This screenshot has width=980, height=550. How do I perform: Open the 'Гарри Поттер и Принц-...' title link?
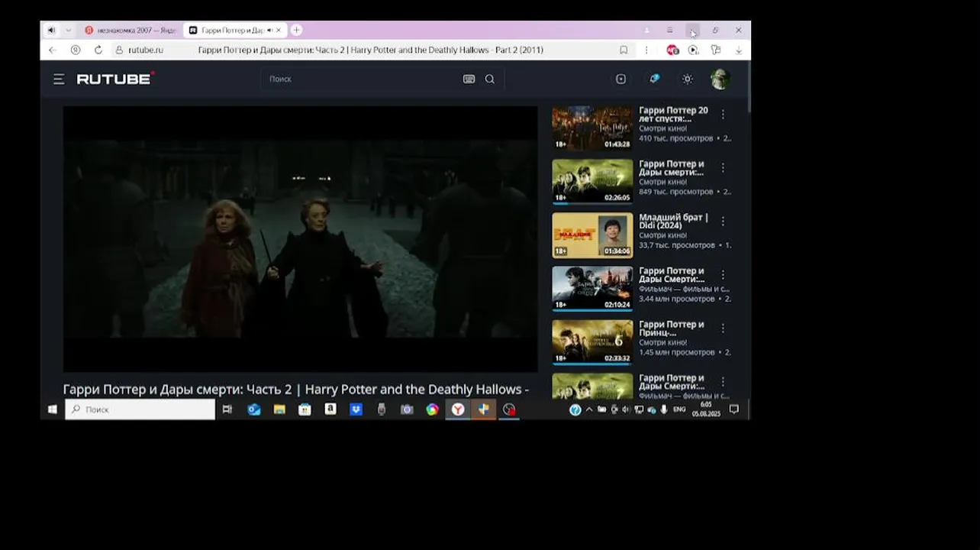pyautogui.click(x=672, y=328)
